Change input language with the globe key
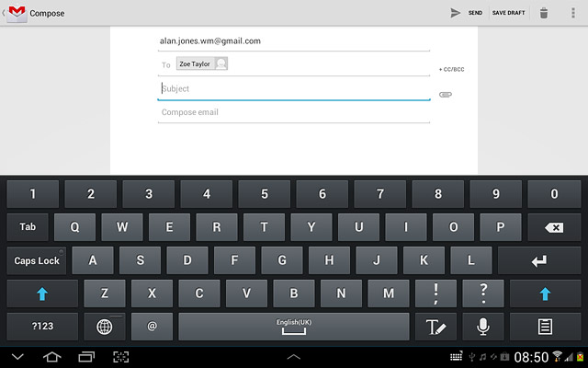Screen dimensions: 588x368 click(104, 327)
